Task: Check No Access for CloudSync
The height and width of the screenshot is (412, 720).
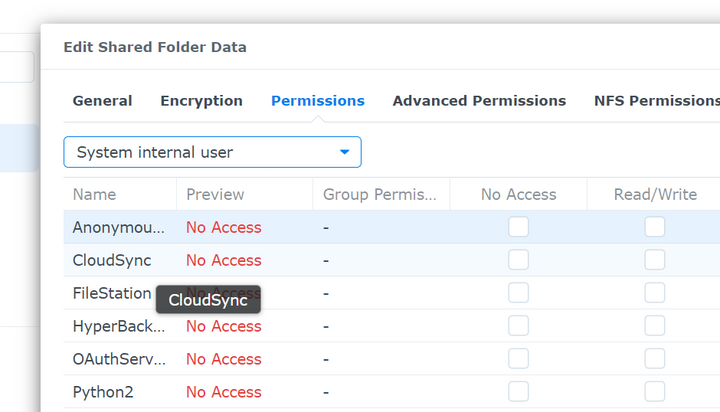Action: point(518,260)
